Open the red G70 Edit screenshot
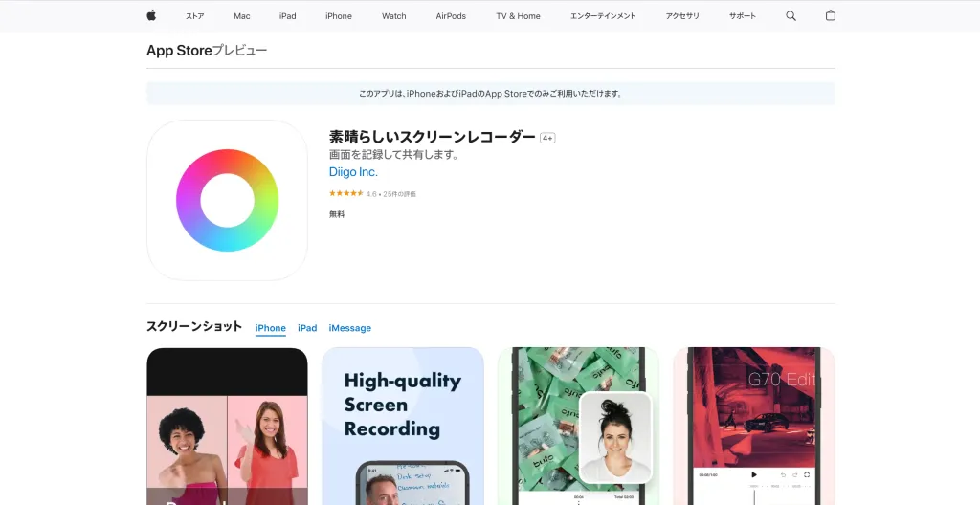 click(754, 427)
